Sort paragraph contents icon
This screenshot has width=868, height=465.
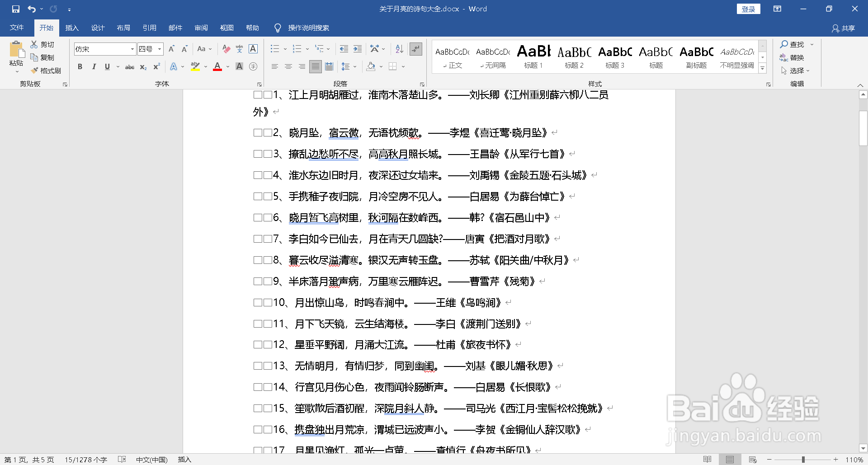399,49
